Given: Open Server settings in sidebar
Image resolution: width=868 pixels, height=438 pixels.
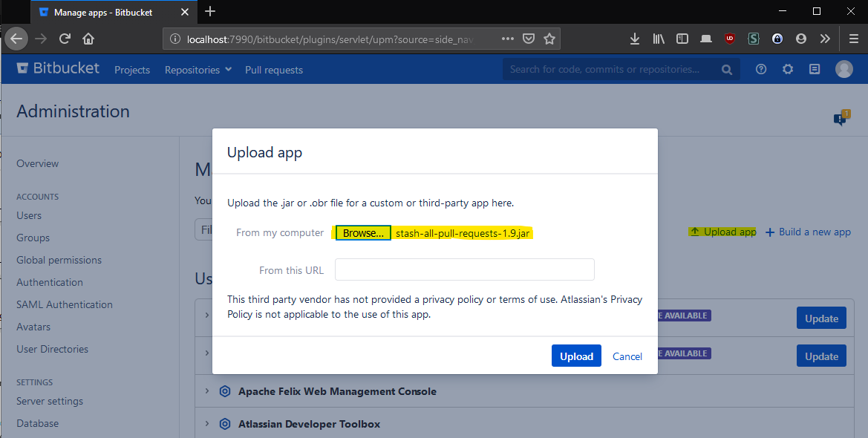Looking at the screenshot, I should click(x=49, y=401).
